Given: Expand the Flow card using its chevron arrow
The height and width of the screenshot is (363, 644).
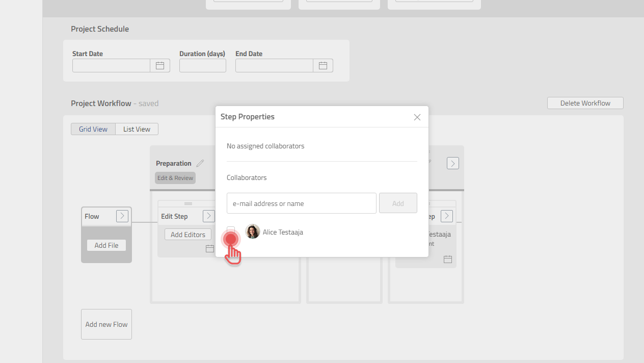Looking at the screenshot, I should click(x=122, y=216).
